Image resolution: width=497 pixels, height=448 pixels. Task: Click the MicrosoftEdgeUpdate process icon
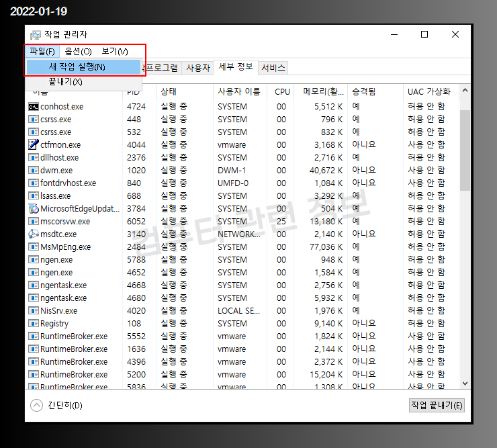click(34, 208)
